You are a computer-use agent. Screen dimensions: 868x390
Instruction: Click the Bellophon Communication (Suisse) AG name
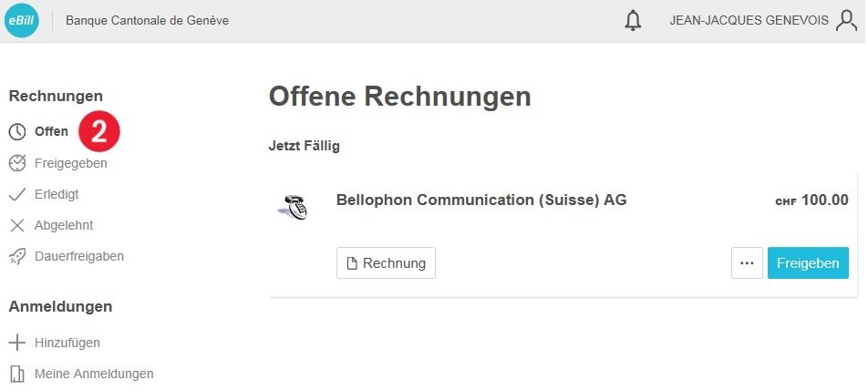pos(481,200)
